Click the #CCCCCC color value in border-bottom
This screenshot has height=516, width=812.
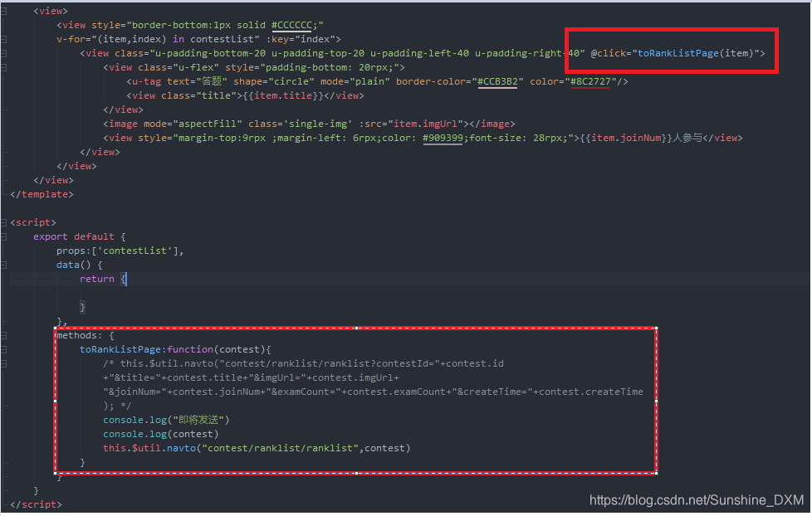[292, 25]
